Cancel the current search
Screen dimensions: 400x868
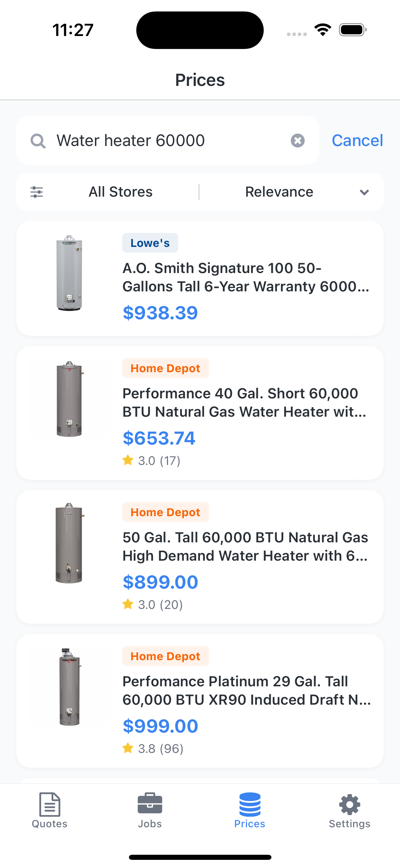click(x=357, y=141)
